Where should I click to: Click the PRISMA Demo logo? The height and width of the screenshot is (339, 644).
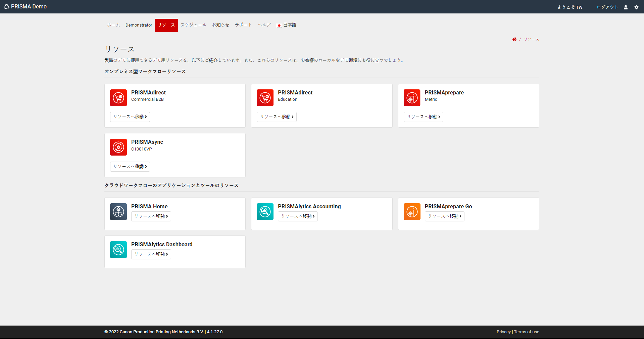click(26, 7)
